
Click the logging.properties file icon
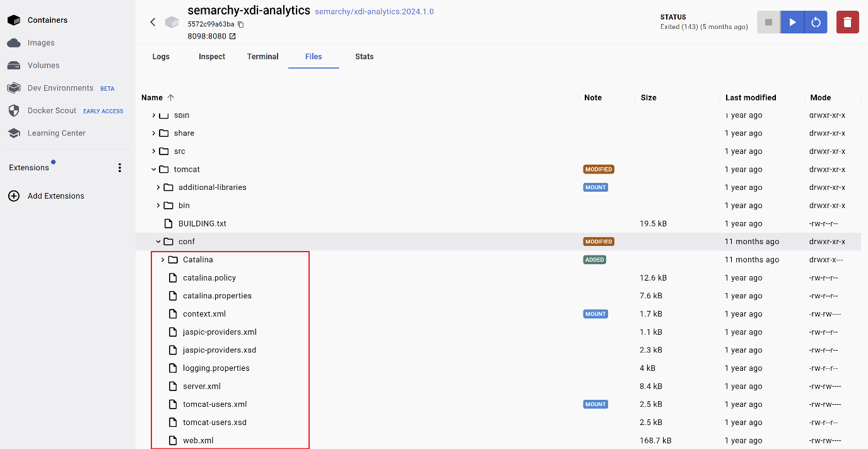[x=173, y=368]
